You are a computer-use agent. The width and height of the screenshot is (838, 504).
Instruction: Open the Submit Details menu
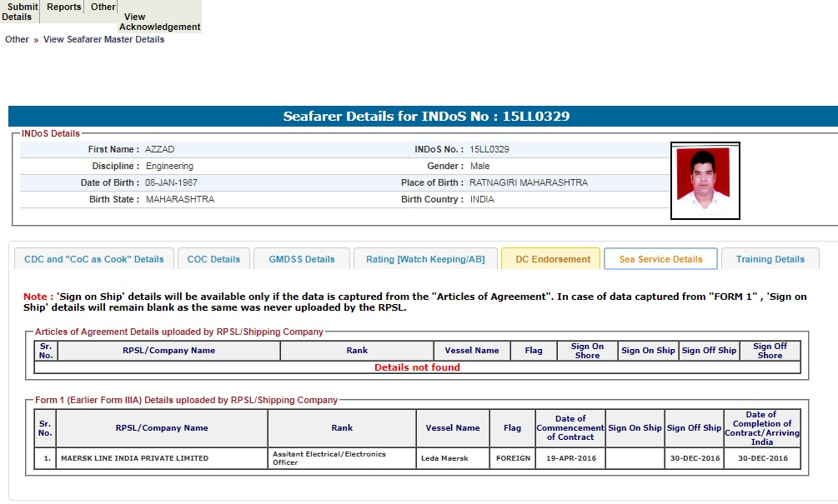tap(19, 12)
